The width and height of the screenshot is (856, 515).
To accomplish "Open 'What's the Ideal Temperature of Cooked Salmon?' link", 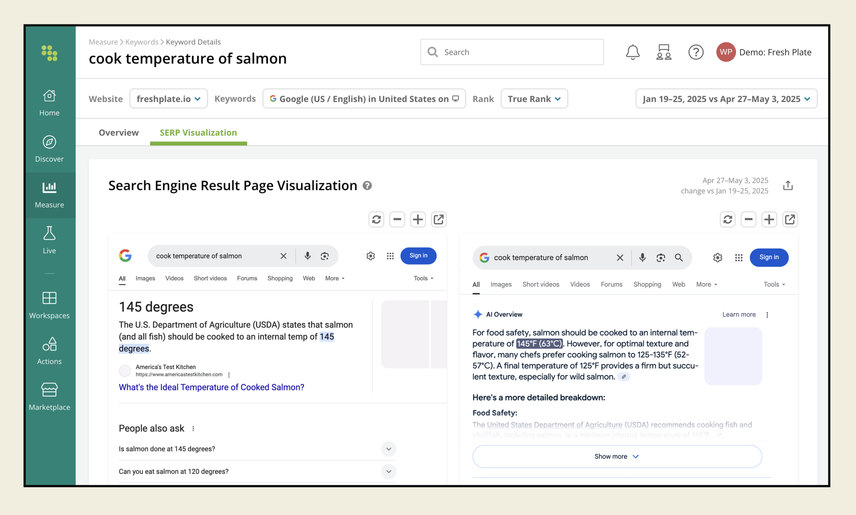I will pyautogui.click(x=211, y=387).
